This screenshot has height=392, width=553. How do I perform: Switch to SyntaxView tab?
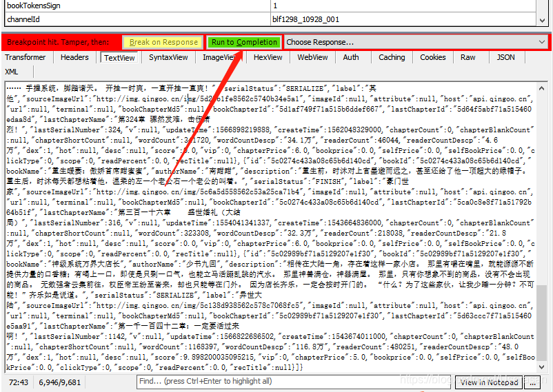pos(168,57)
